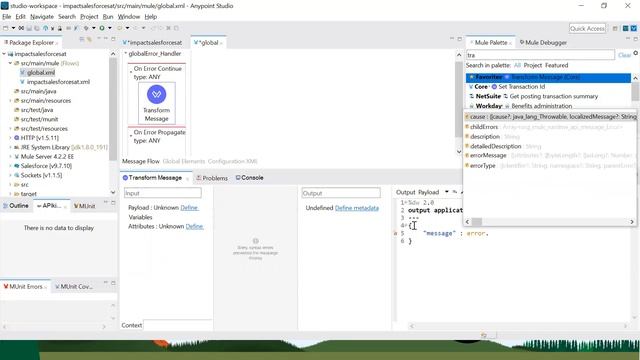Click Define link next to Attributes
The width and height of the screenshot is (640, 360).
point(194,227)
